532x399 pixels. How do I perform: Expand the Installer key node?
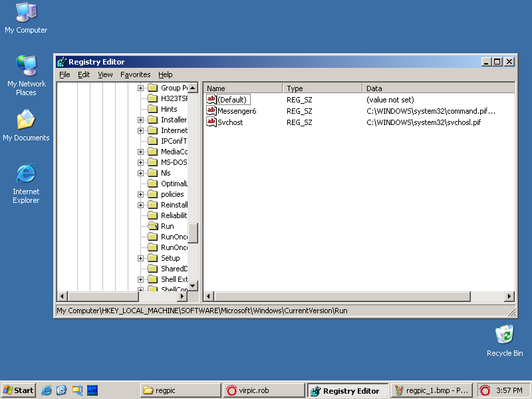(140, 120)
